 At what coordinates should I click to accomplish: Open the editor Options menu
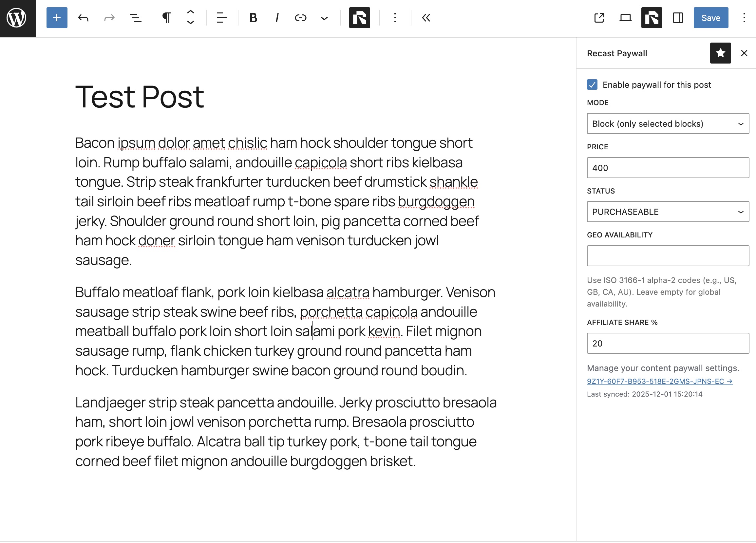click(x=744, y=18)
